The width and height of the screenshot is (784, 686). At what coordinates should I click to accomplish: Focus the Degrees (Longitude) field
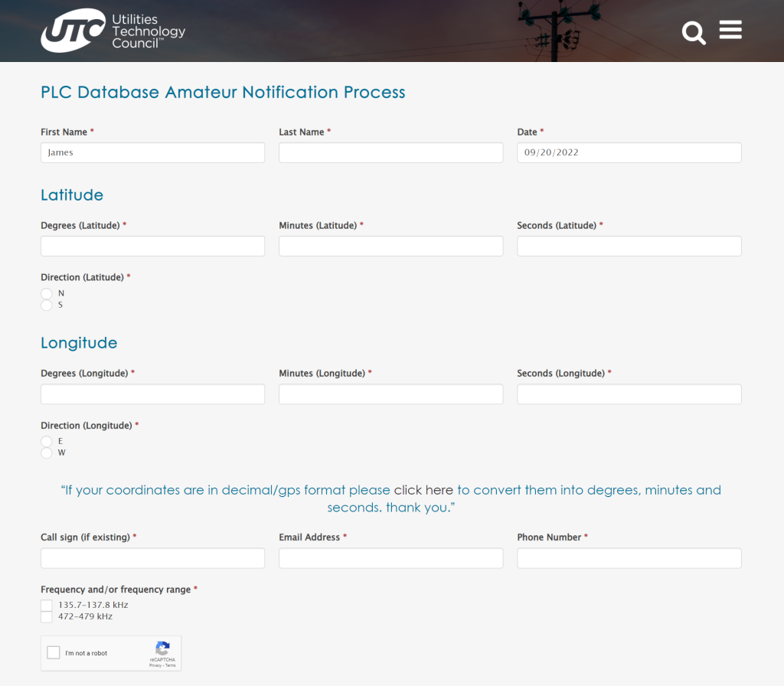[x=152, y=394]
